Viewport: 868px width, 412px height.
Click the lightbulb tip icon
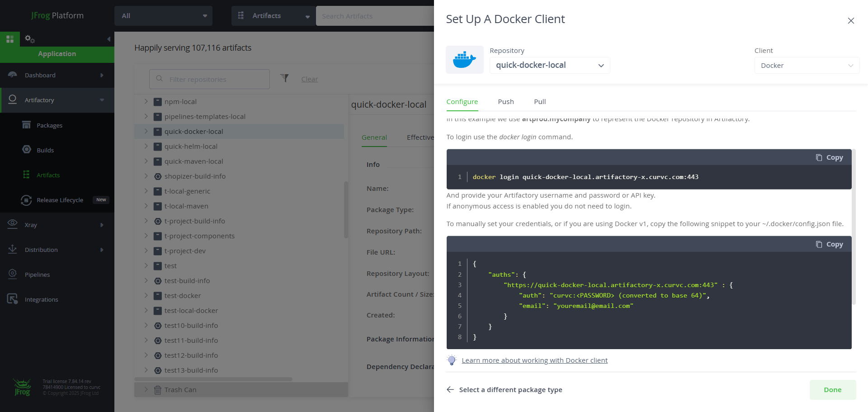tap(452, 360)
